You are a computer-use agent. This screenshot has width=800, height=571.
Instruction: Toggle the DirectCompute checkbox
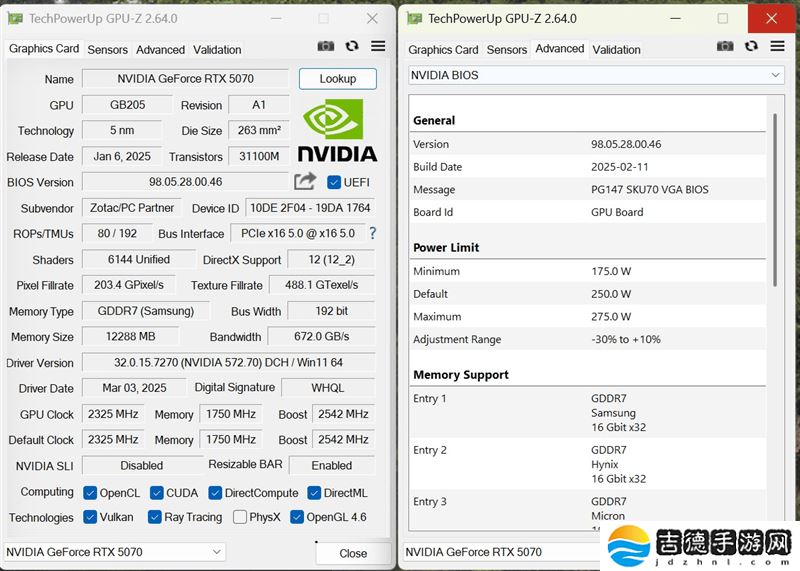click(x=215, y=493)
